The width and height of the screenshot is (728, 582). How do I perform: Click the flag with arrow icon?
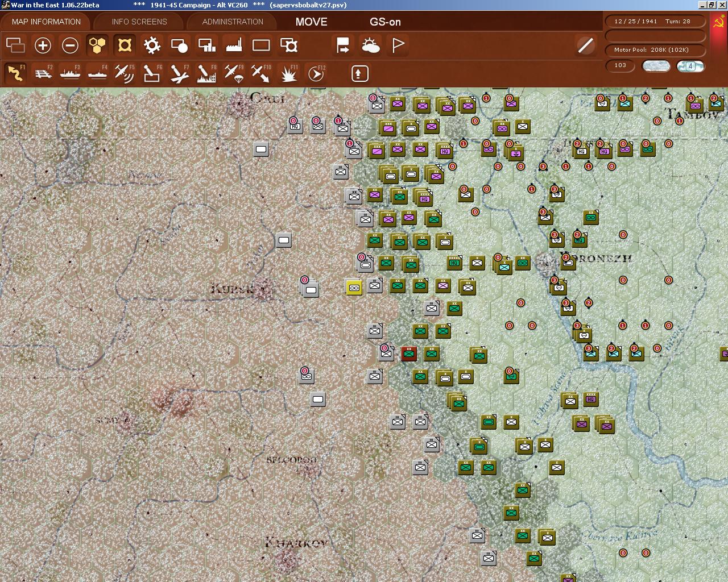point(343,45)
